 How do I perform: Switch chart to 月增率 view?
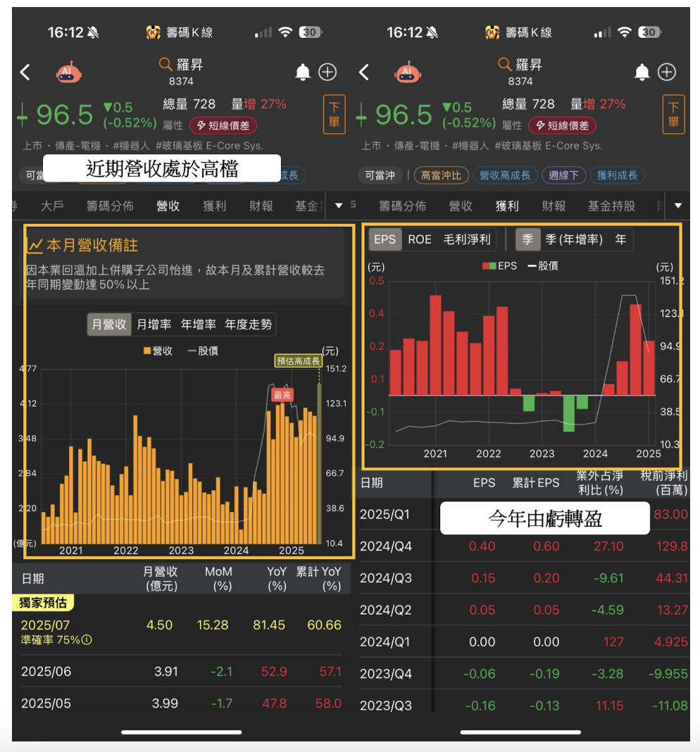[154, 324]
